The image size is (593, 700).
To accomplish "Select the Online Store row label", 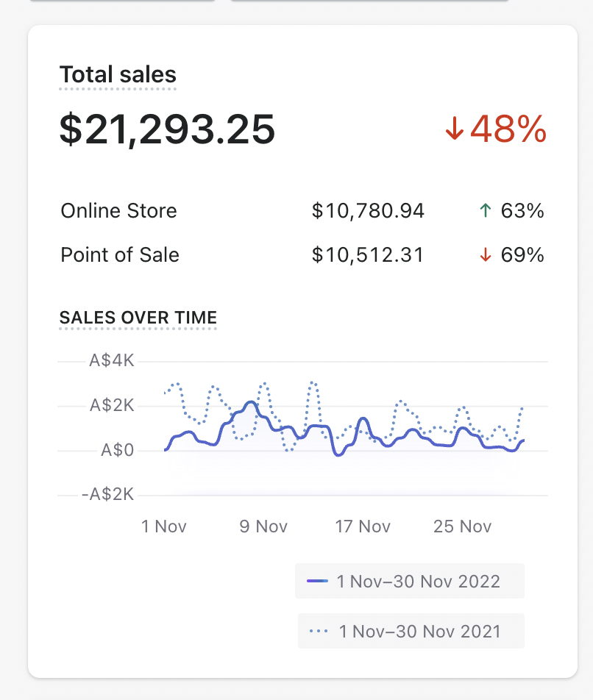I will [118, 211].
